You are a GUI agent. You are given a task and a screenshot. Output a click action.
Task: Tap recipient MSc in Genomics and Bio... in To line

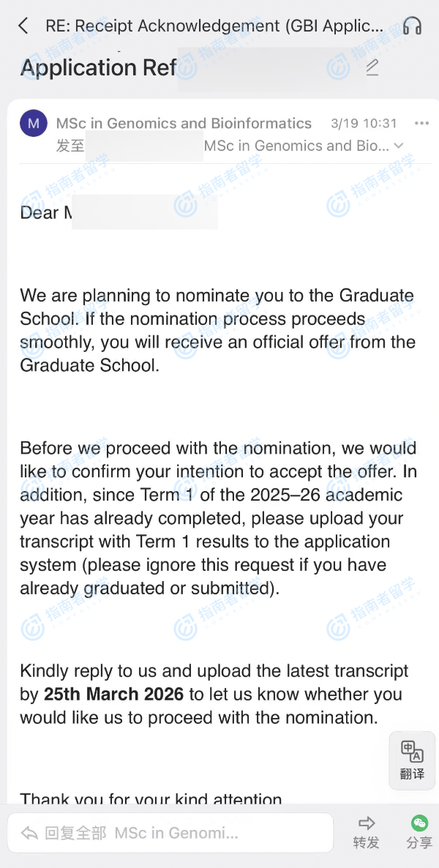pyautogui.click(x=296, y=146)
